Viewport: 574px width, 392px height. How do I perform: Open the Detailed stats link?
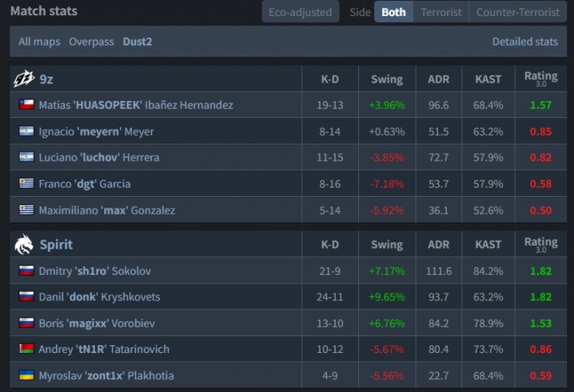coord(524,41)
